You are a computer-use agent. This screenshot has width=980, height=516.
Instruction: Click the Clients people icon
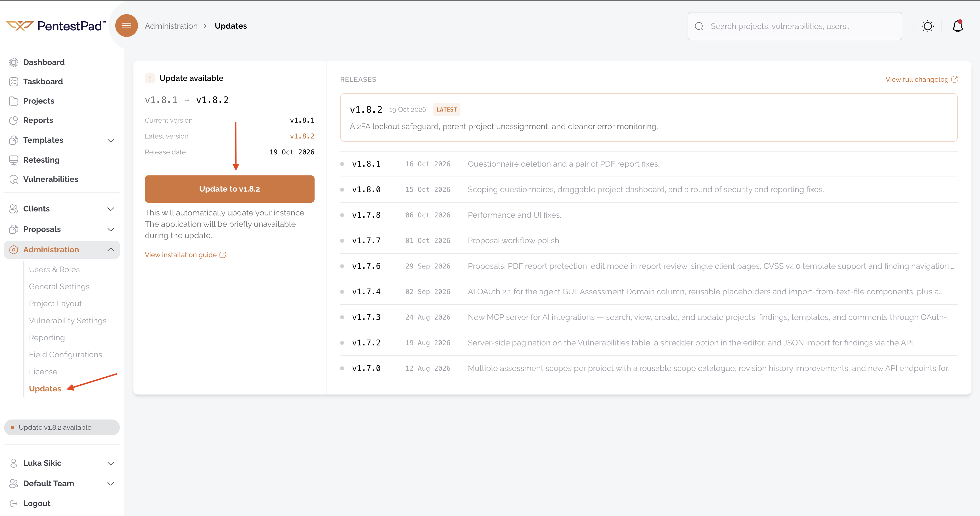tap(14, 209)
